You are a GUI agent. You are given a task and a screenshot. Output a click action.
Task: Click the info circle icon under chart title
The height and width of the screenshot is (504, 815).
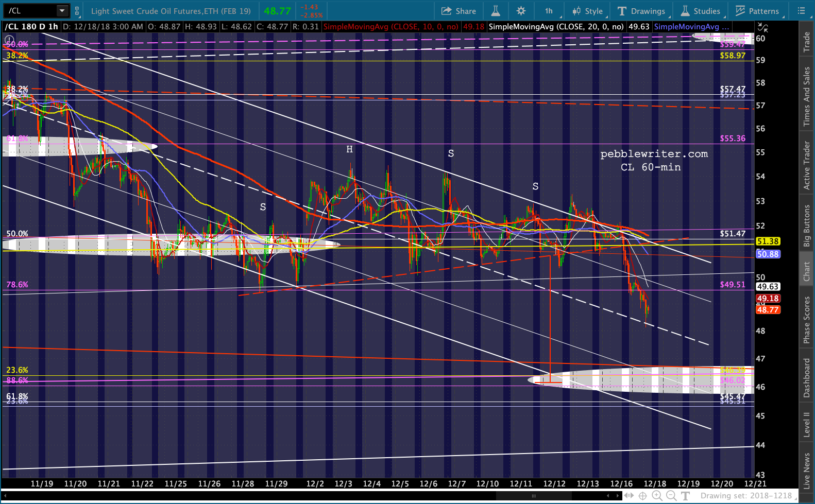tap(9, 40)
